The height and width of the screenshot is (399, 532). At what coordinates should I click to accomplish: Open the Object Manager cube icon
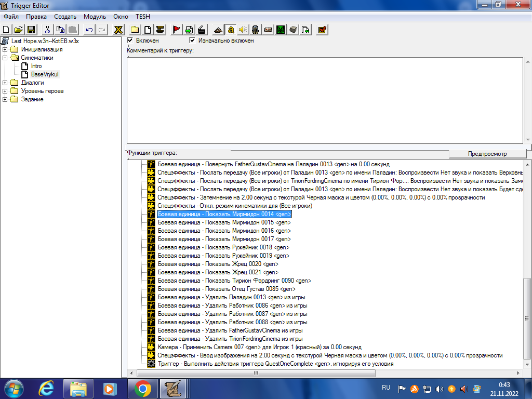[x=293, y=30]
